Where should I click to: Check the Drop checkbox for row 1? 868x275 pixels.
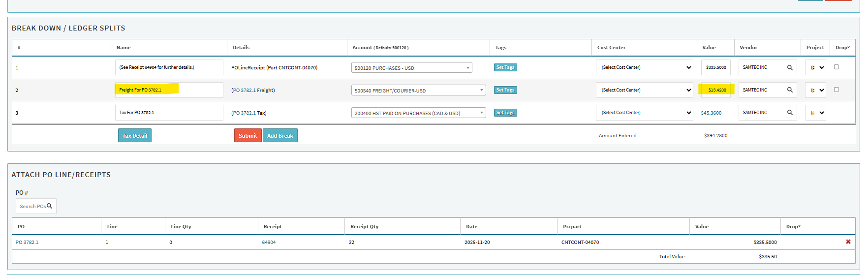[836, 67]
